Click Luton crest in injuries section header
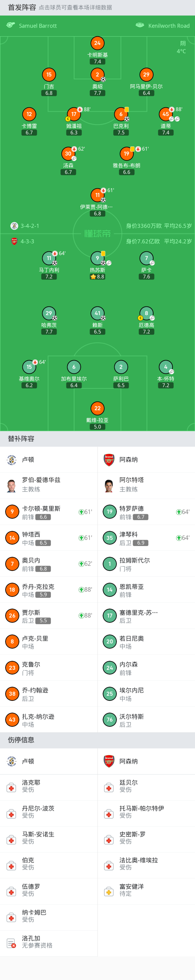 pyautogui.click(x=11, y=761)
